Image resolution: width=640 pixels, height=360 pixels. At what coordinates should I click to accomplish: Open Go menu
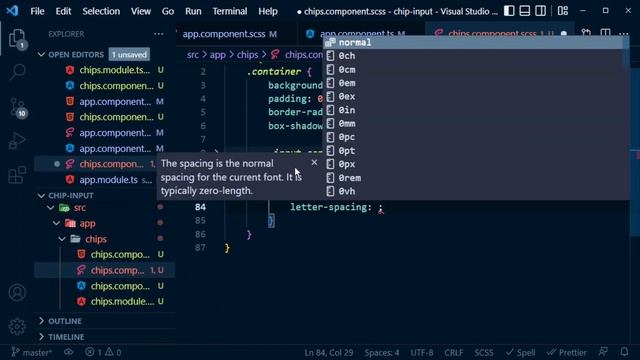(168, 11)
